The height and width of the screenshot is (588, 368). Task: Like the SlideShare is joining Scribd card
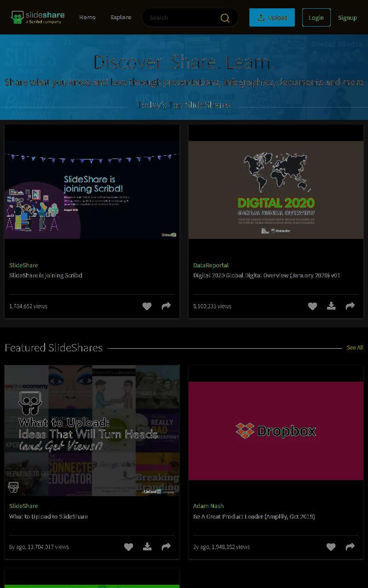[147, 306]
